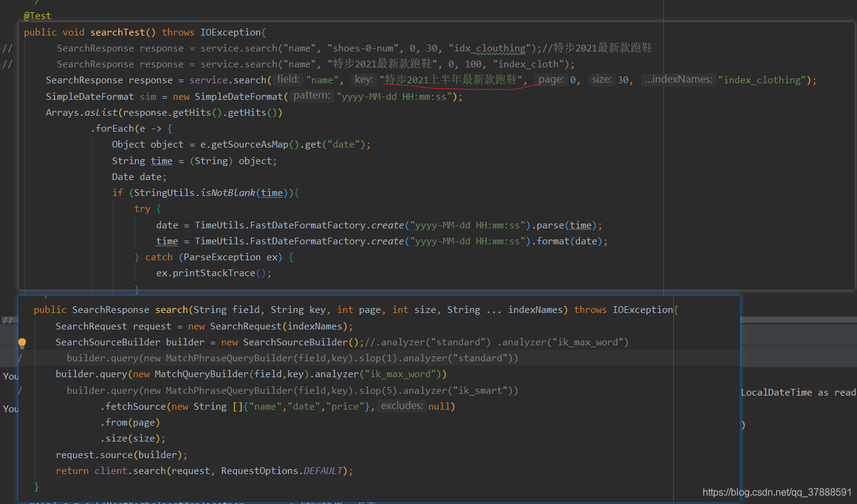Click the catch keyword
The height and width of the screenshot is (504, 857).
pos(159,257)
